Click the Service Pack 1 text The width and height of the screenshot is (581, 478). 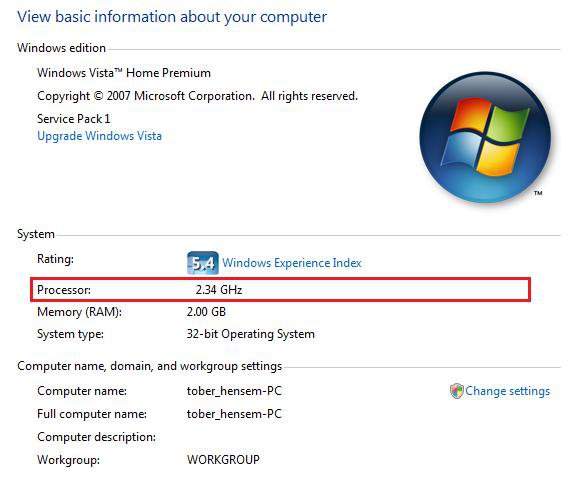pyautogui.click(x=73, y=119)
